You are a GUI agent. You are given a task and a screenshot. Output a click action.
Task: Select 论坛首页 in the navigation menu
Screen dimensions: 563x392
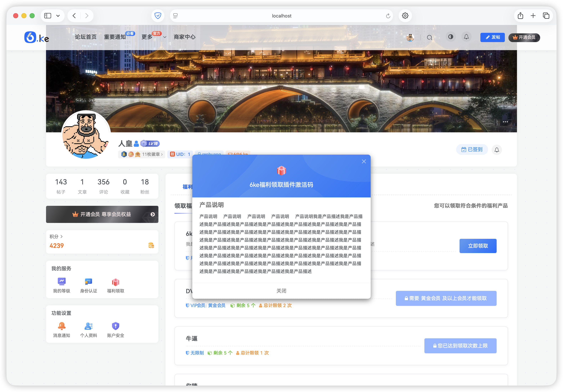(x=85, y=37)
